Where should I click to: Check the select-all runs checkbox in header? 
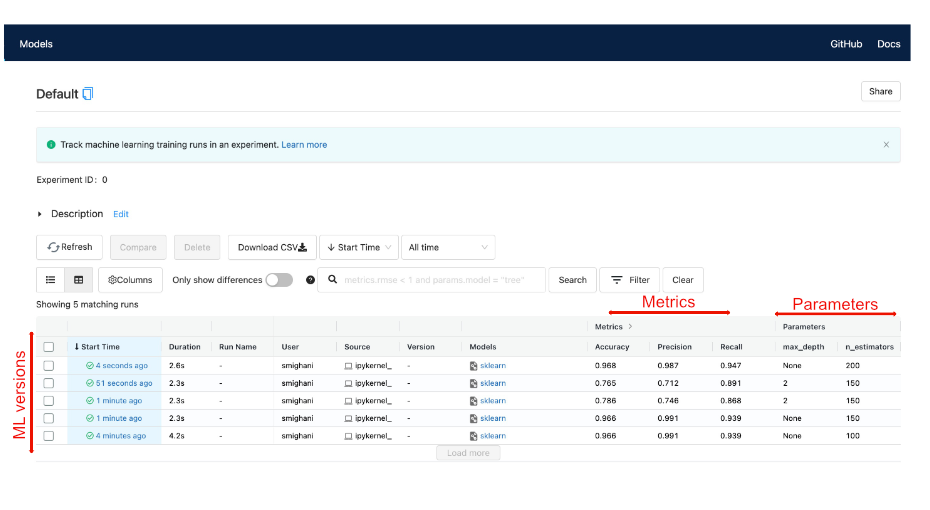(48, 347)
